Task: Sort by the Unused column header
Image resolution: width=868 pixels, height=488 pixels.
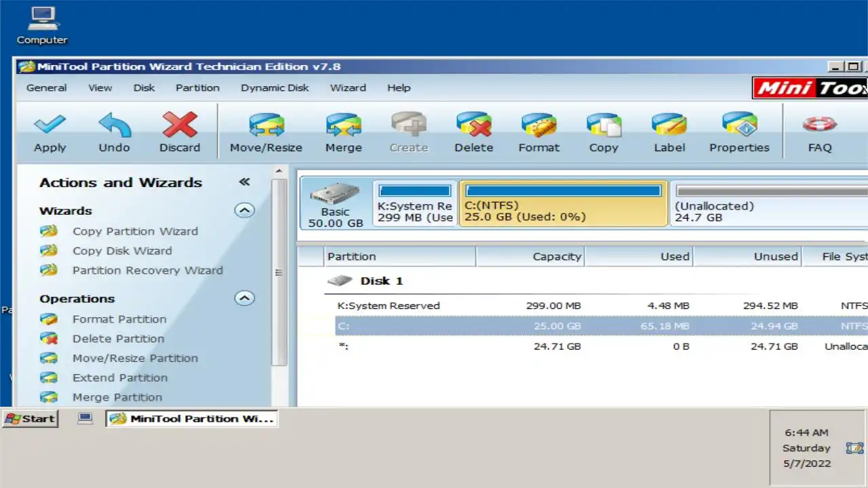Action: coord(747,256)
